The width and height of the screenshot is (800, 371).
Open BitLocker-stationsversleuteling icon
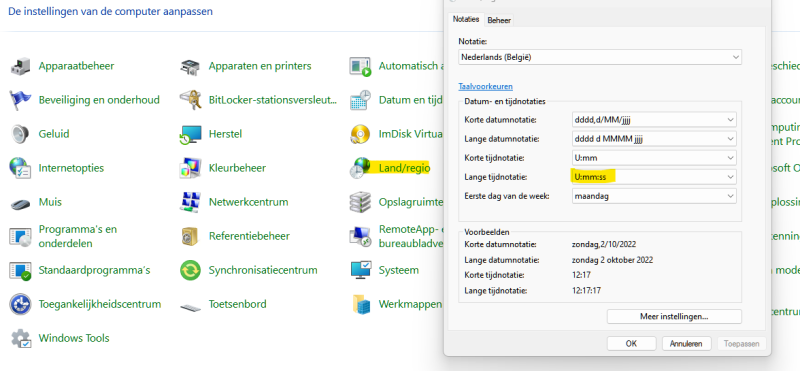click(x=190, y=100)
